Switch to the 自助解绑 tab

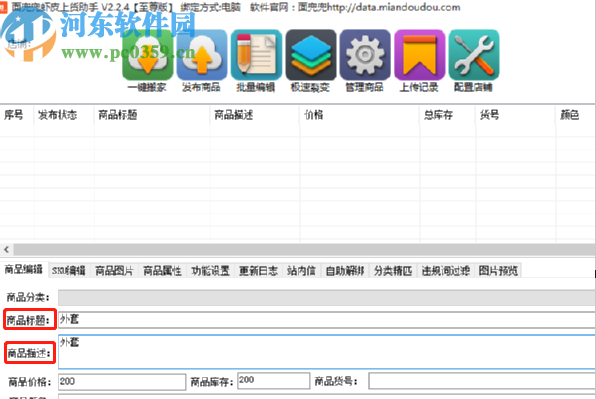(x=345, y=271)
